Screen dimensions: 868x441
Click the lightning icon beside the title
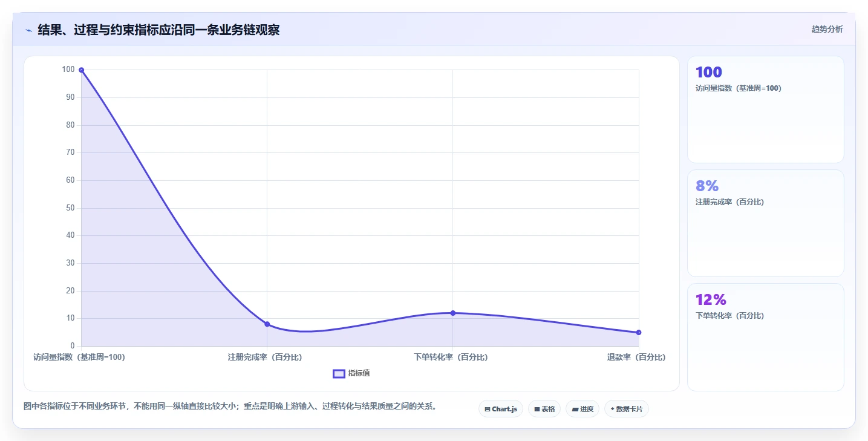28,30
